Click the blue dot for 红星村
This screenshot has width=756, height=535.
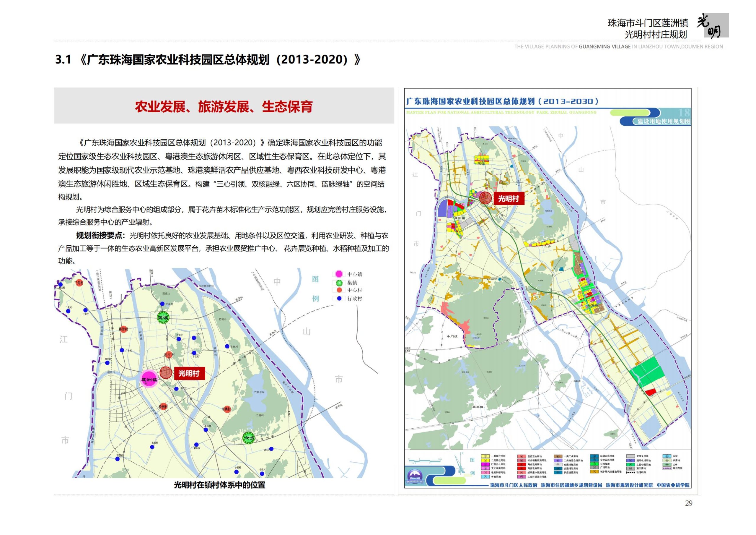click(162, 304)
